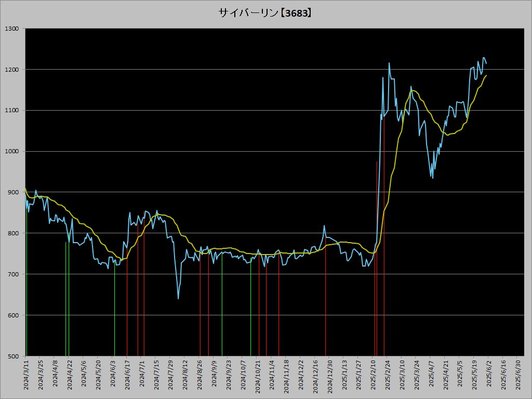Click the 1100 y-axis label

tap(11, 111)
